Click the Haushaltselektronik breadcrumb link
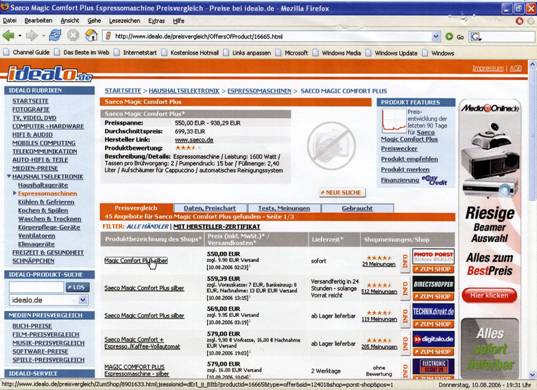Screen dimensions: 537x390 point(184,91)
